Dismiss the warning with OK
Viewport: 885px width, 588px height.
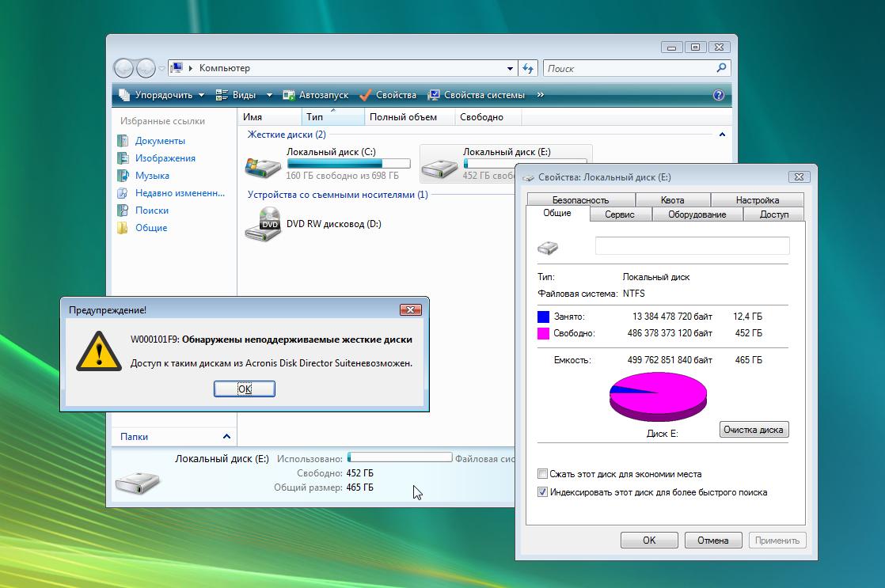point(245,389)
